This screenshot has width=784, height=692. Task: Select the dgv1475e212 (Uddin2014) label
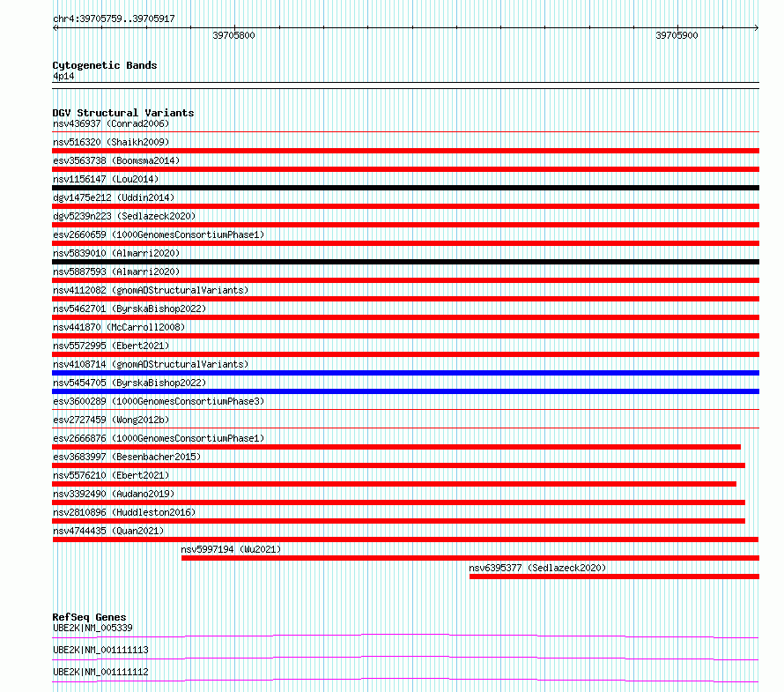click(x=114, y=197)
